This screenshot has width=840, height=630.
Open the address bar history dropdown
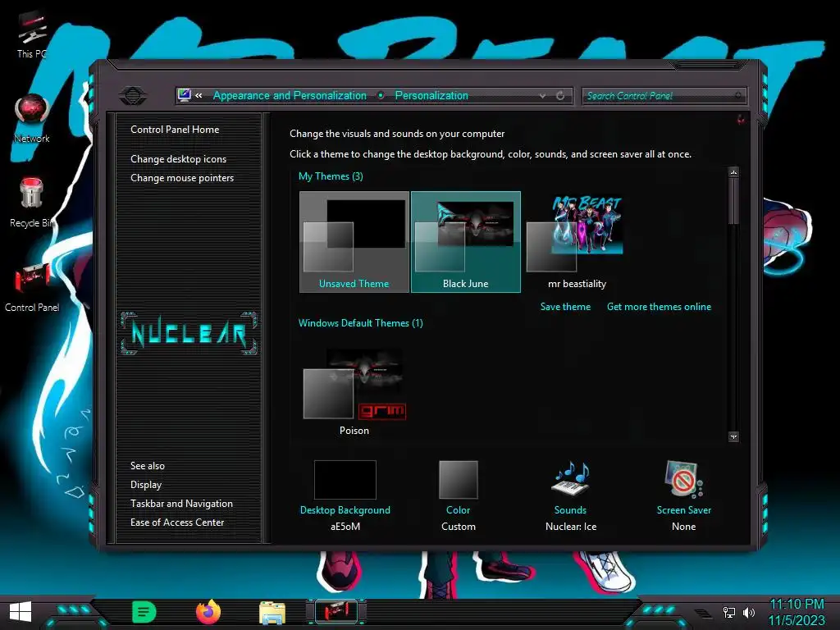[543, 95]
